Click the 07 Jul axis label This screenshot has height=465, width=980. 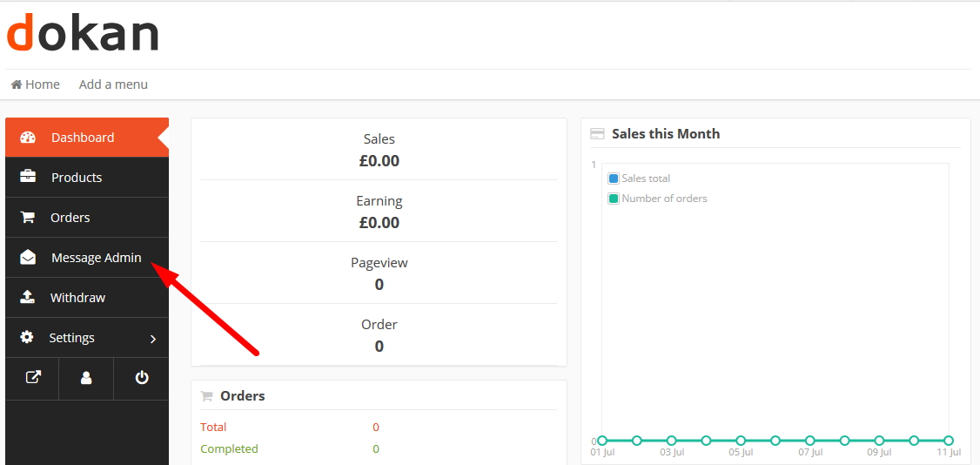[x=810, y=452]
